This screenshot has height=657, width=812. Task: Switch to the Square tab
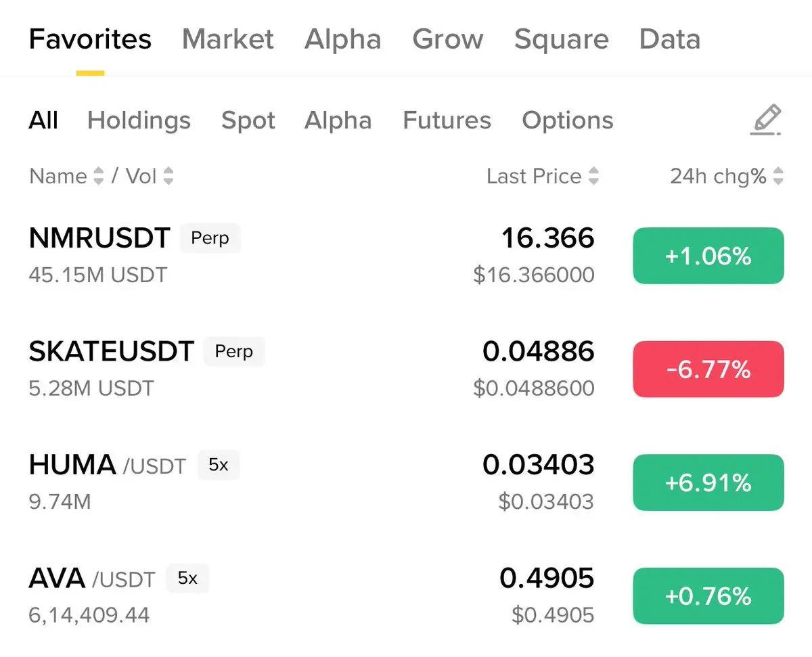[x=561, y=39]
